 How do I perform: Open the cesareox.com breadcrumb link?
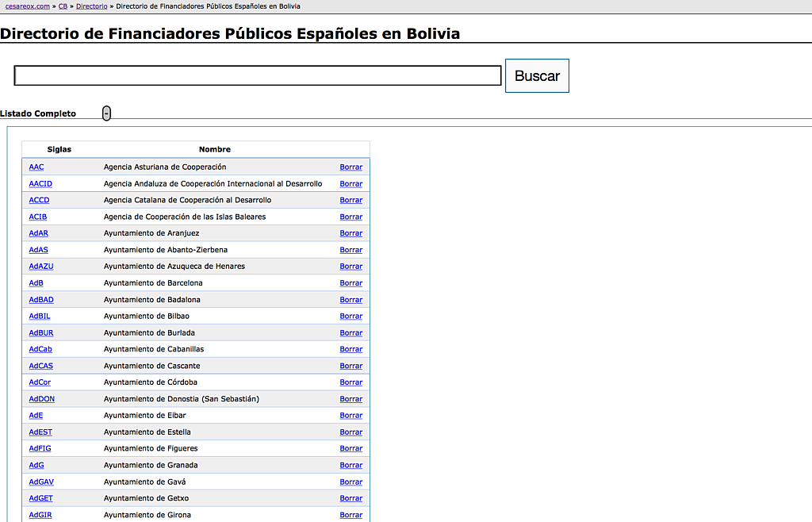point(28,6)
